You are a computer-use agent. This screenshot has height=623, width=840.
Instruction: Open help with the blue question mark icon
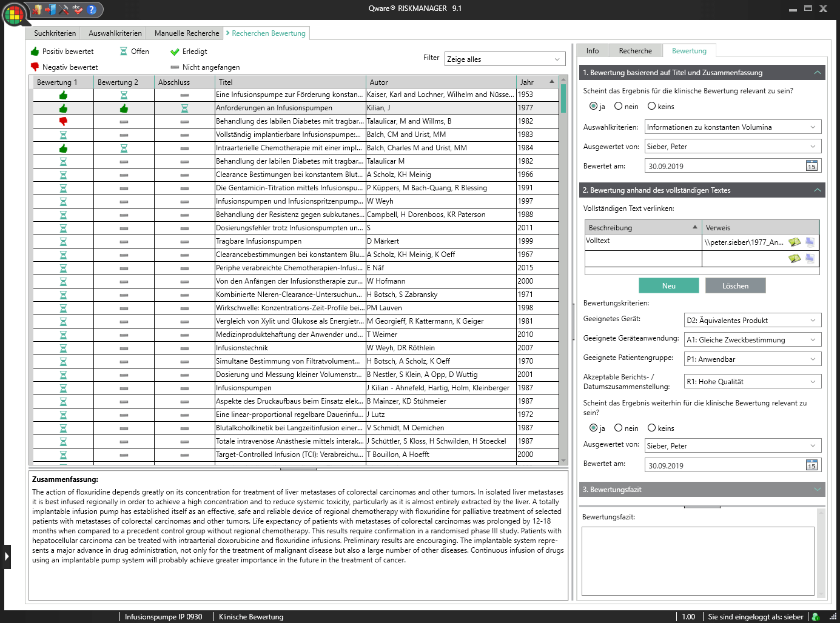[92, 9]
